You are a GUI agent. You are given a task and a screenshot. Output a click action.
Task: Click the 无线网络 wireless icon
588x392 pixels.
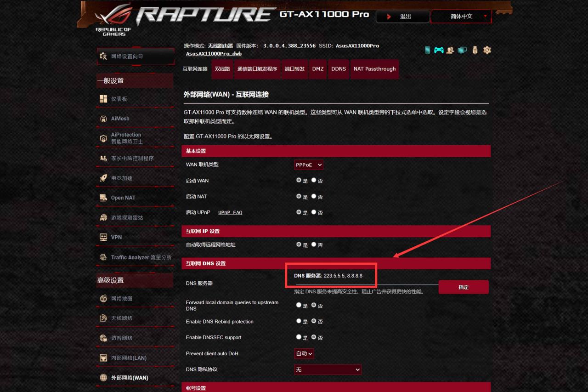(103, 318)
